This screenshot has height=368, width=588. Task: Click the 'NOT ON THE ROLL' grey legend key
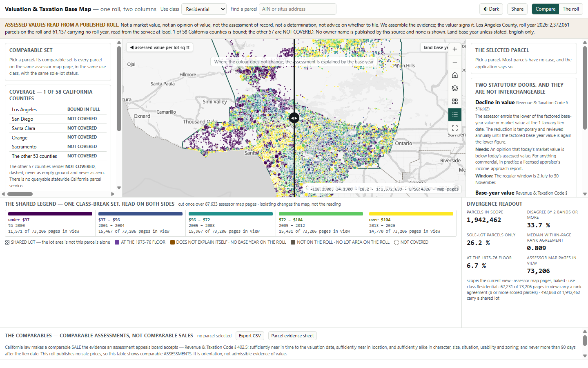[340, 242]
